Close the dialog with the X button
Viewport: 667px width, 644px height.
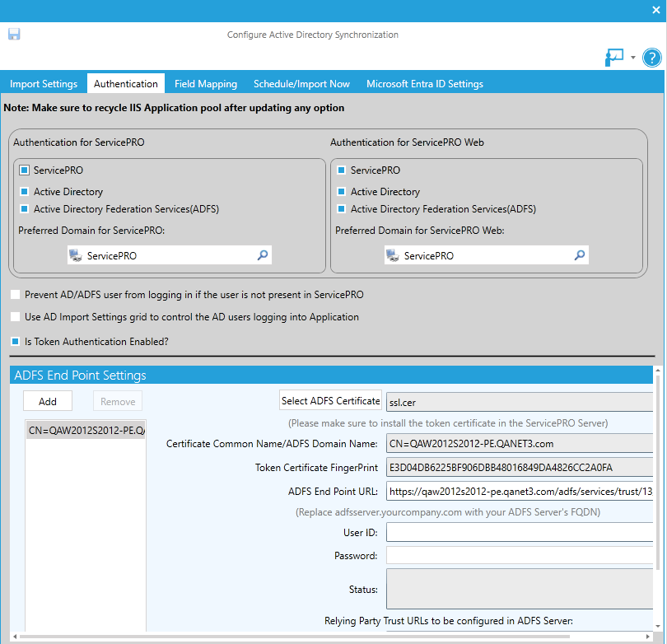point(656,10)
